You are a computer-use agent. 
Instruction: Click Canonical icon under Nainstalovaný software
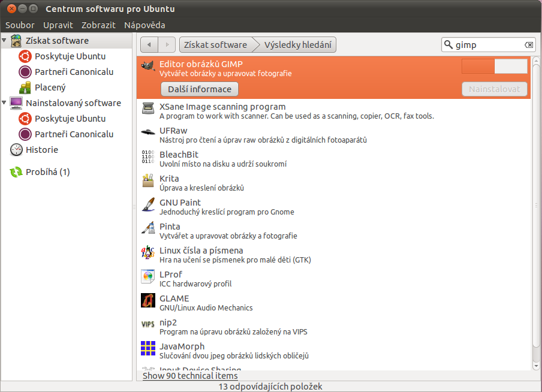(25, 134)
